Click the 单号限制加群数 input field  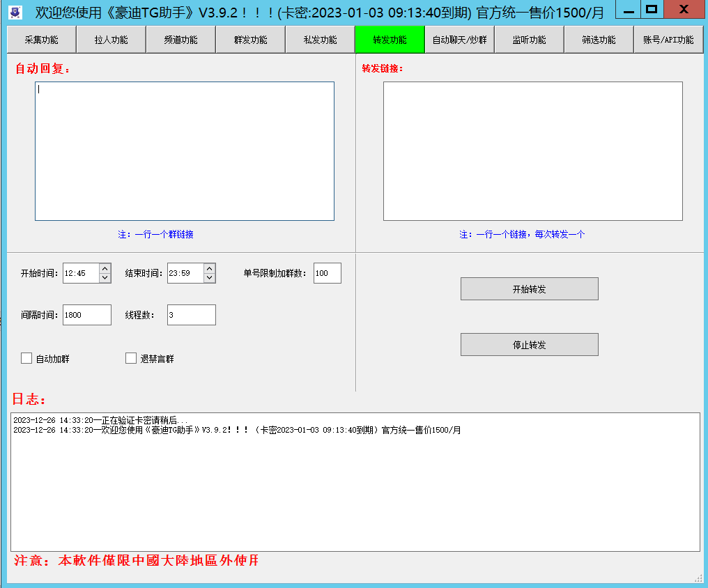coord(327,273)
